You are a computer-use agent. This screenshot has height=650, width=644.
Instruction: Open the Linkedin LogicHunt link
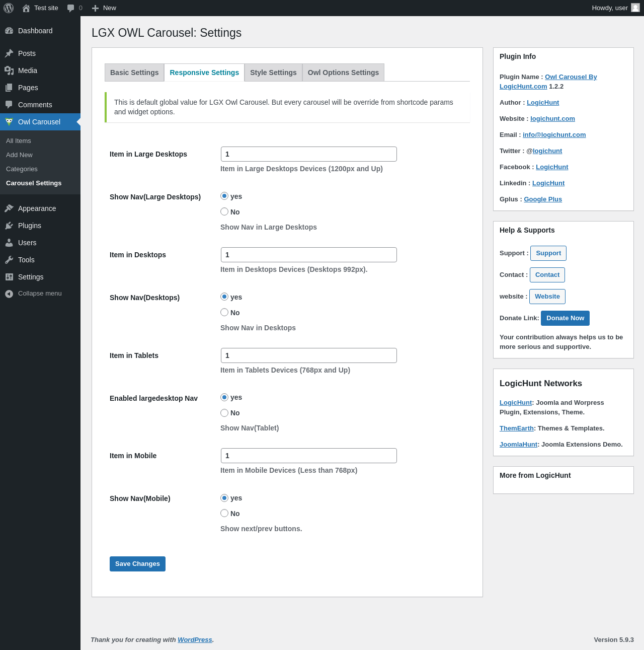548,183
